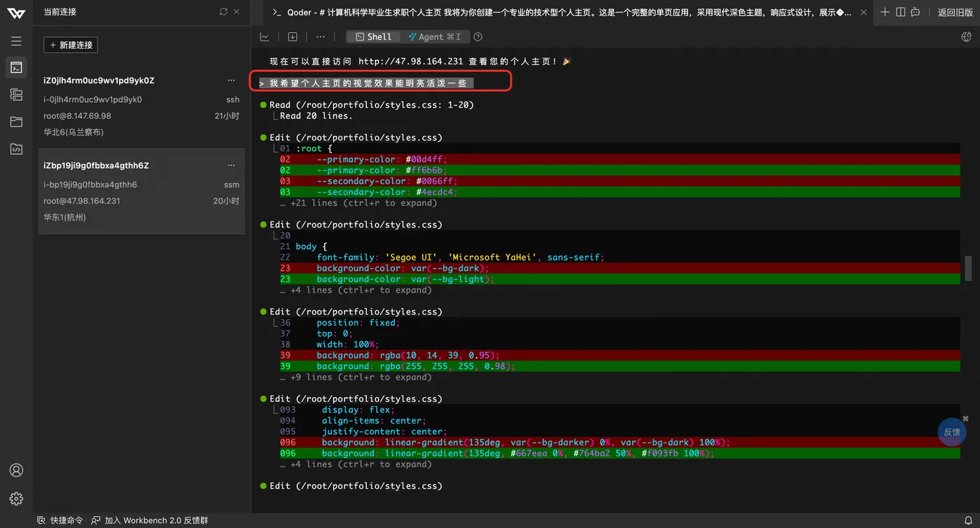This screenshot has height=528, width=980.
Task: Click the removed rgba(10, 14, 39, 0.95) line
Action: click(619, 355)
